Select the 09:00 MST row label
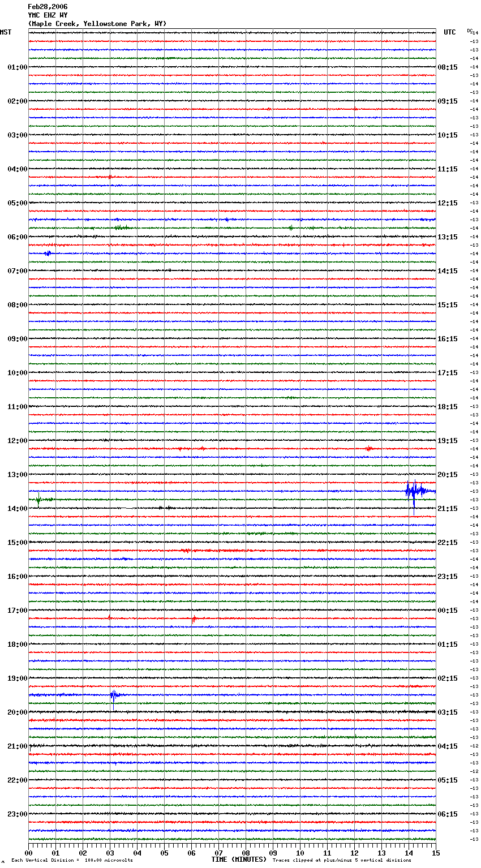The height and width of the screenshot is (868, 481). click(x=18, y=339)
